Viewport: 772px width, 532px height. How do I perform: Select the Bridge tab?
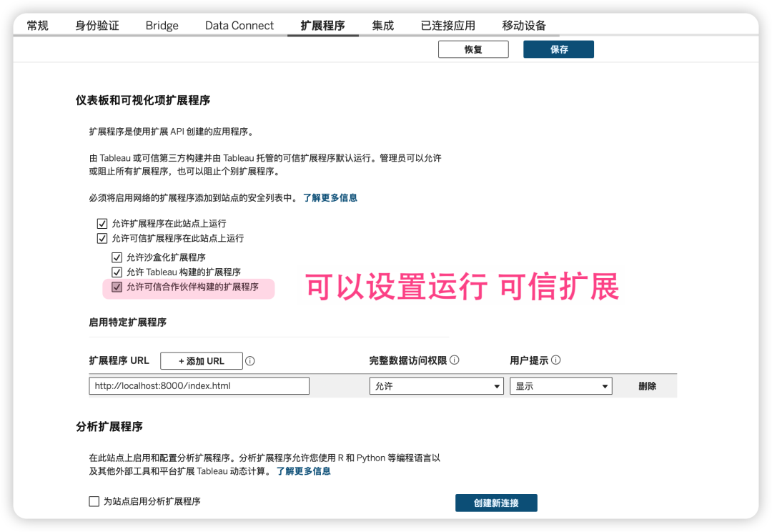(x=162, y=25)
